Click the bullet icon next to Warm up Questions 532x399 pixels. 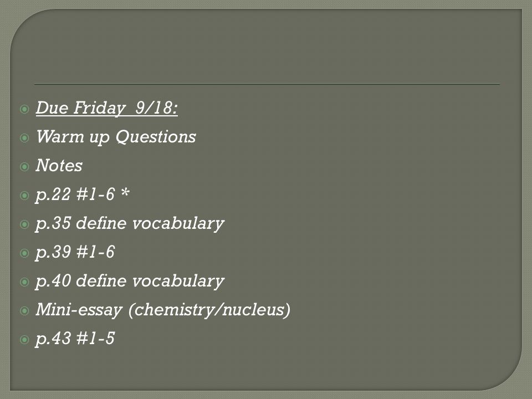24,138
